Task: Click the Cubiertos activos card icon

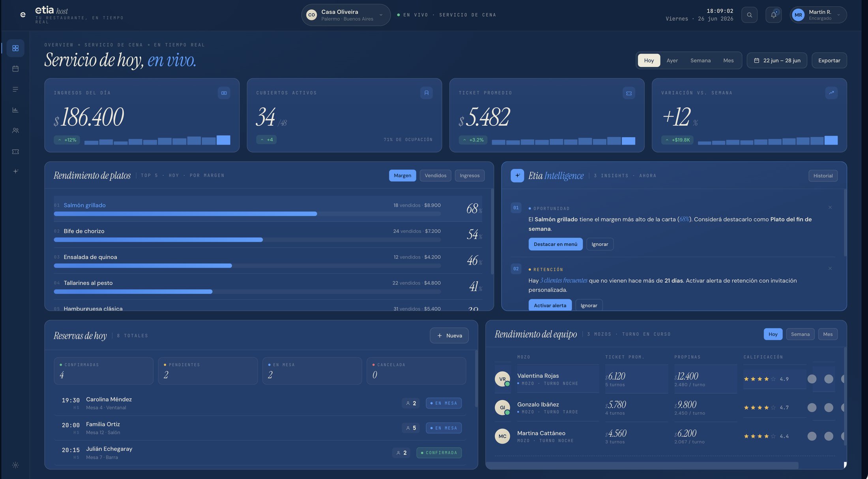Action: [426, 93]
